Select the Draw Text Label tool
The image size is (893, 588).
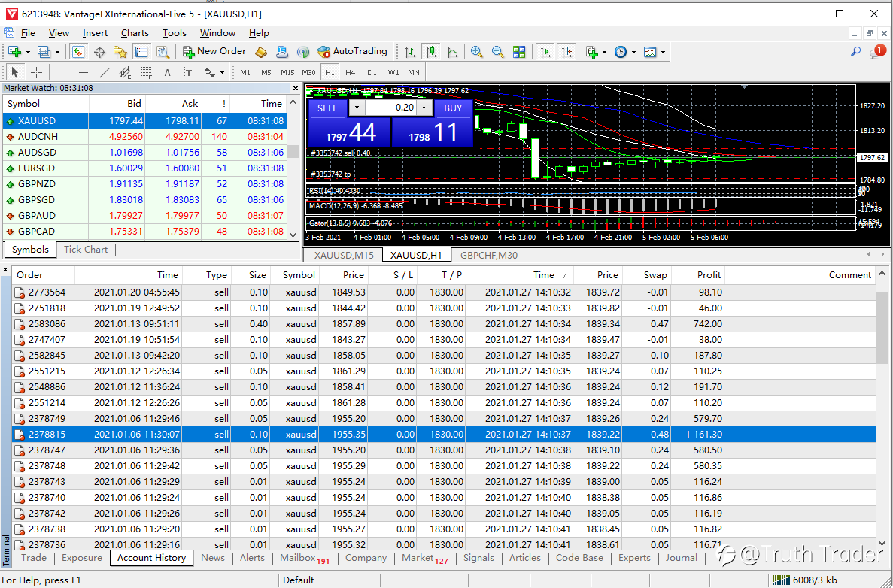coord(189,72)
